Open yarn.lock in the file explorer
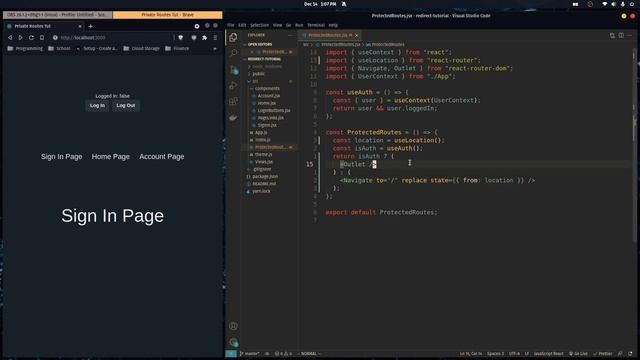The image size is (640, 360). 261,191
